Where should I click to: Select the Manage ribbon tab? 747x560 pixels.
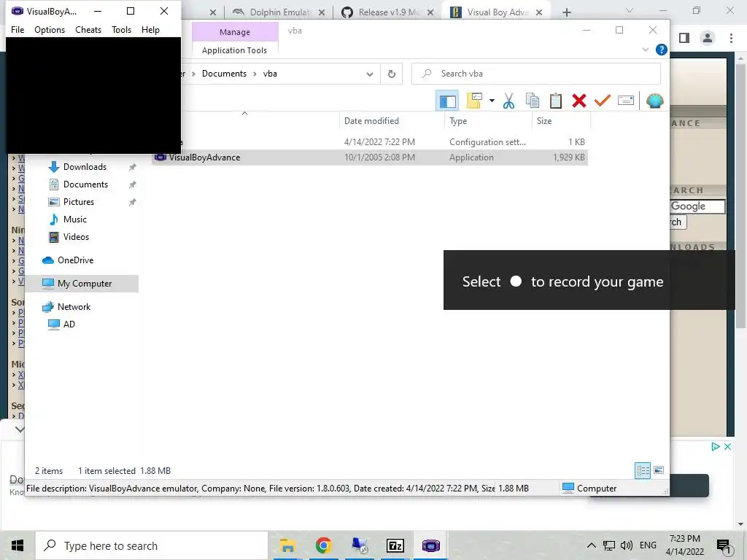234,32
